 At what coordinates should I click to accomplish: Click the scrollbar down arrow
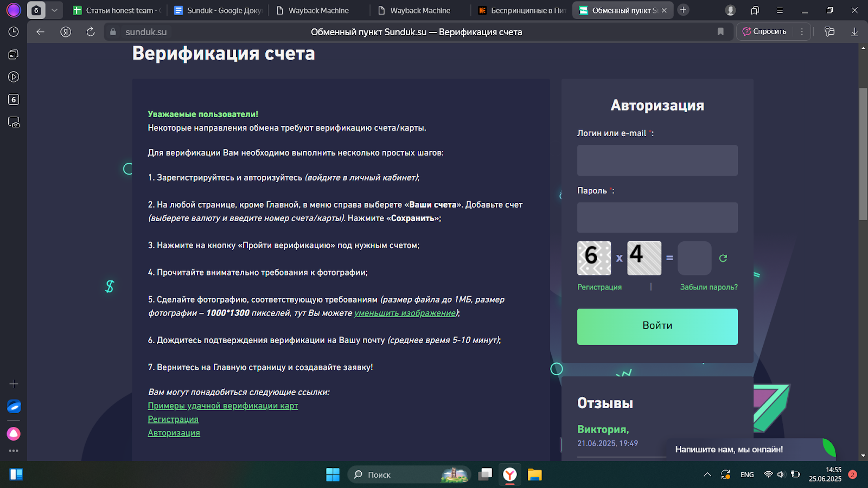(x=863, y=456)
